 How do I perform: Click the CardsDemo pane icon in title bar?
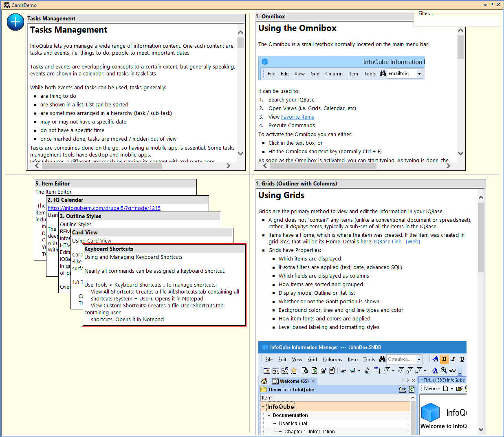tap(7, 5)
